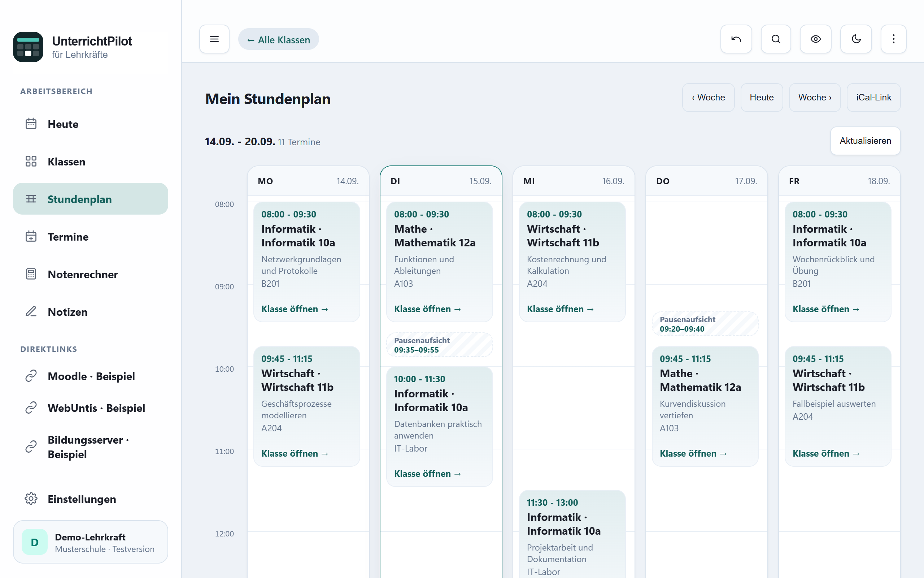This screenshot has width=924, height=578.
Task: Open Termine in the sidebar
Action: pos(91,237)
